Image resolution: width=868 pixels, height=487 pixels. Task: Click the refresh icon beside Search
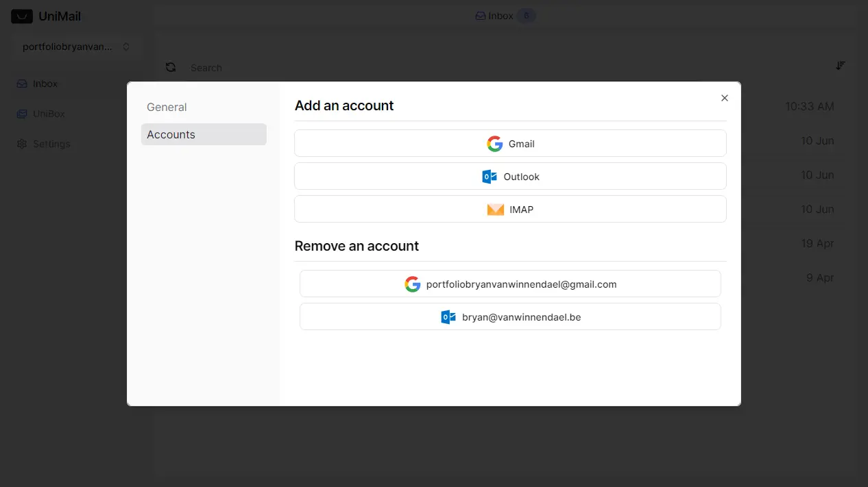pos(171,67)
